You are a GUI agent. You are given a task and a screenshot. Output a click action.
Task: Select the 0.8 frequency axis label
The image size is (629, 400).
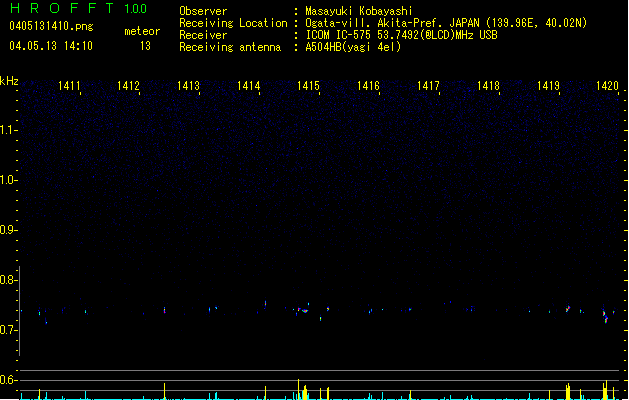(x=9, y=280)
